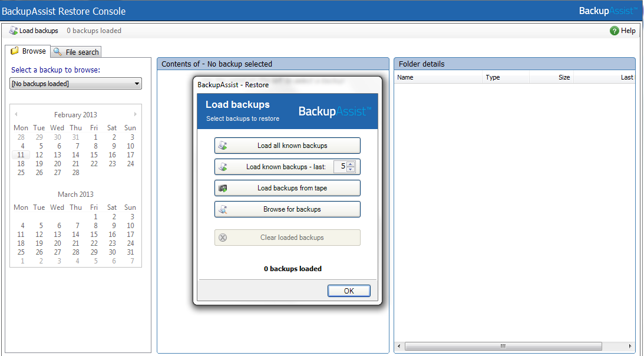This screenshot has width=644, height=356.
Task: Click the File search magnifier icon
Action: (x=58, y=52)
